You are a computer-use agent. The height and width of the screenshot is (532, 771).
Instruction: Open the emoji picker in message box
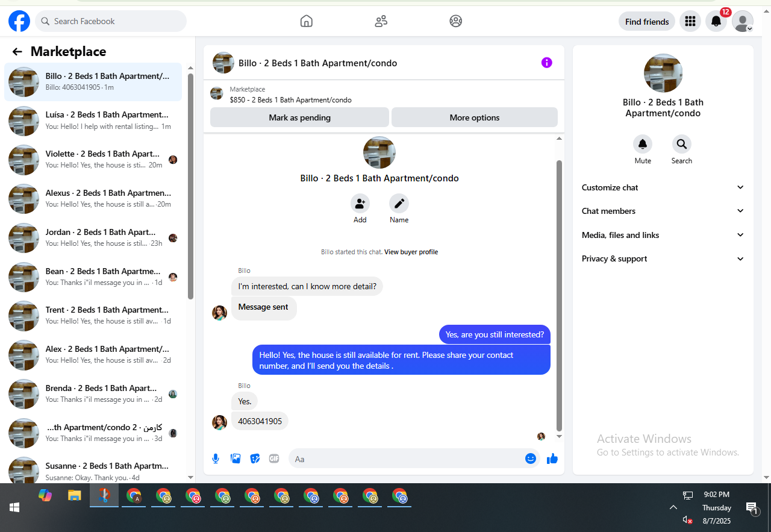point(531,458)
